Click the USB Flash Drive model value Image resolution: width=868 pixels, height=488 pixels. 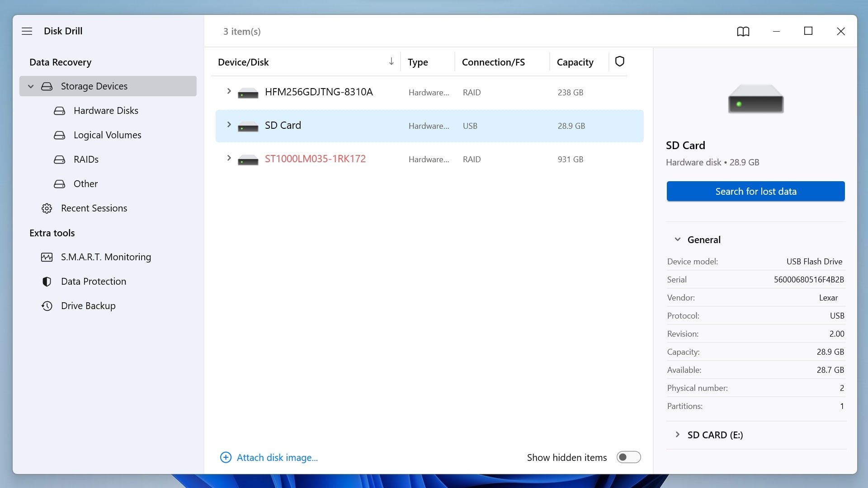coord(814,261)
